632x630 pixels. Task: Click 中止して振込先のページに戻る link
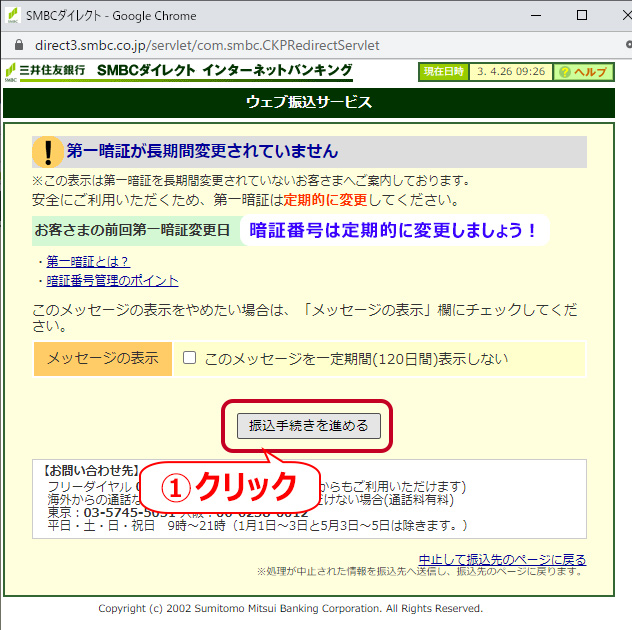(x=502, y=559)
